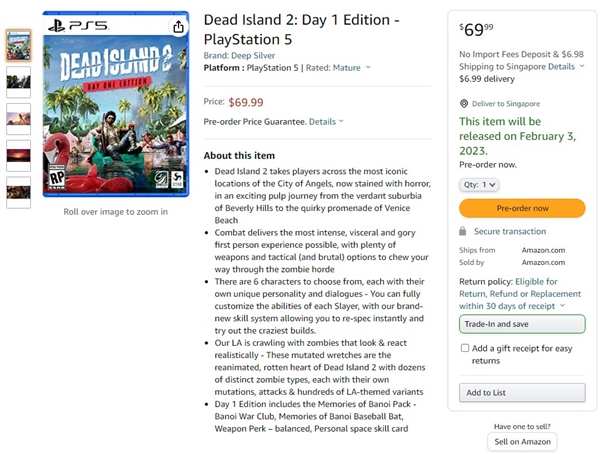Viewport: 600px width, 454px height.
Task: Click the Pre-order now button
Action: pyautogui.click(x=522, y=208)
